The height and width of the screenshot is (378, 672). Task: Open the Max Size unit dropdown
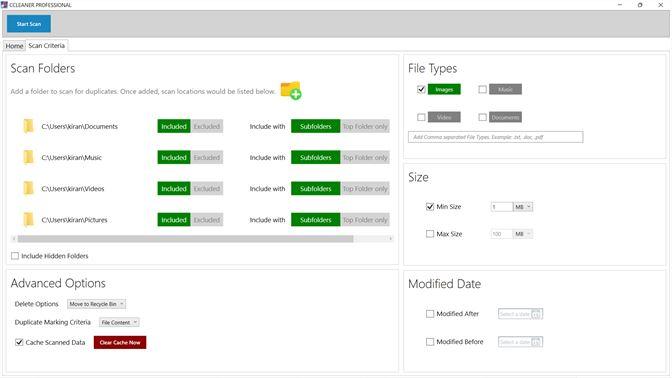coord(523,234)
